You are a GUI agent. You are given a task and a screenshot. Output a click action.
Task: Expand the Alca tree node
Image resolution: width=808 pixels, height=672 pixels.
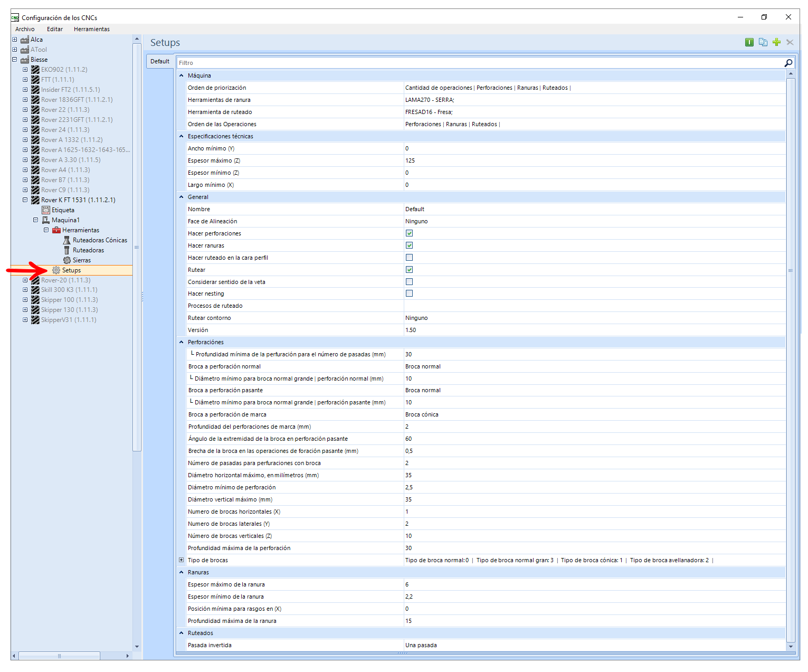pyautogui.click(x=15, y=40)
